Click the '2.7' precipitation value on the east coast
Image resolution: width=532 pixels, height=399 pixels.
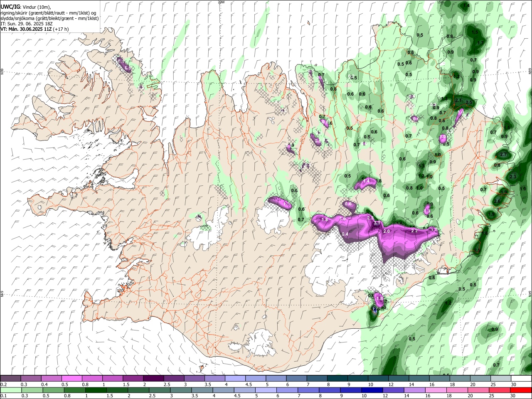pyautogui.click(x=503, y=154)
